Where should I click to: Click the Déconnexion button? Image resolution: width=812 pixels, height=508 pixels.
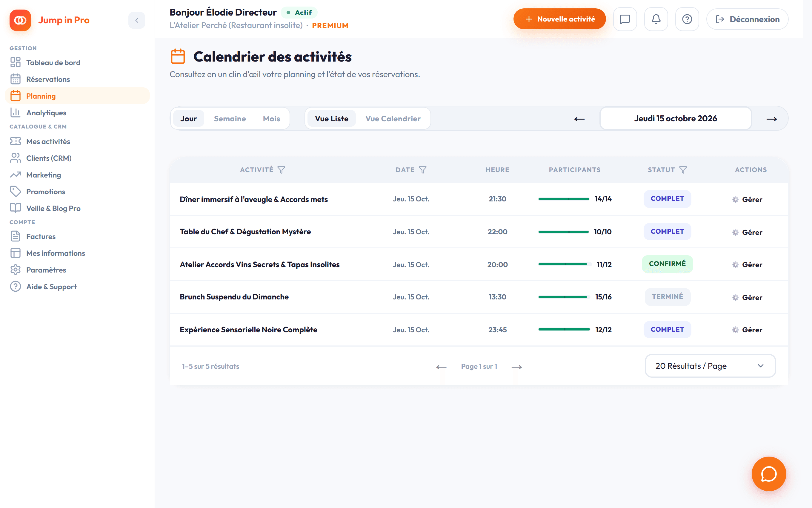747,19
